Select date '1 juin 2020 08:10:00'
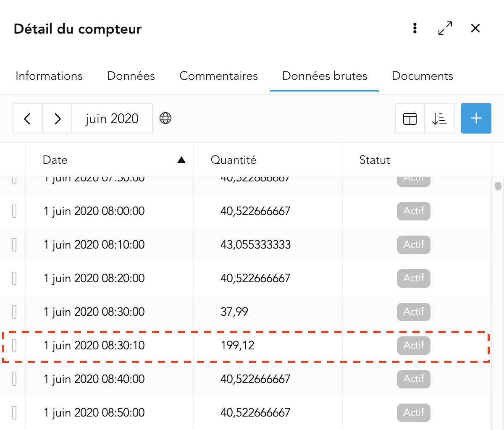This screenshot has width=504, height=430. point(94,244)
